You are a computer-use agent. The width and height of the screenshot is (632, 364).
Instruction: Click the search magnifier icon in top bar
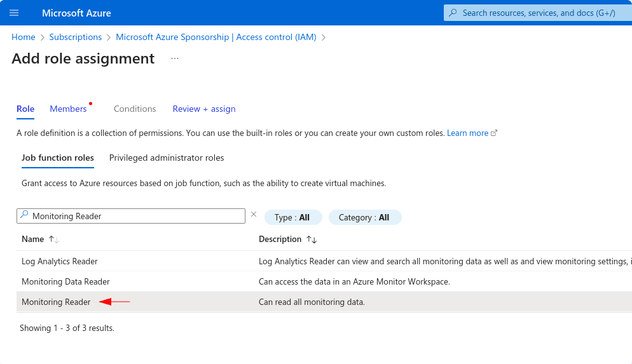coord(453,13)
